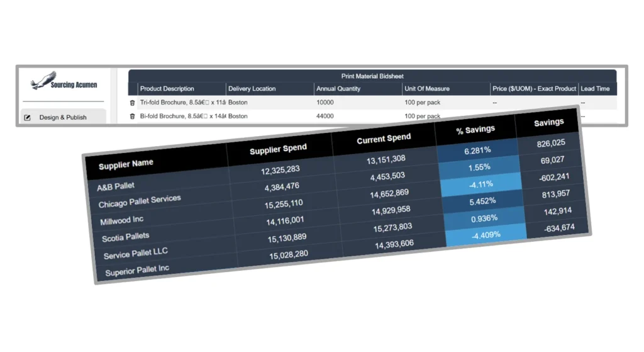The height and width of the screenshot is (352, 644).
Task: Click the 44000 annual quantity cell
Action: (x=325, y=116)
